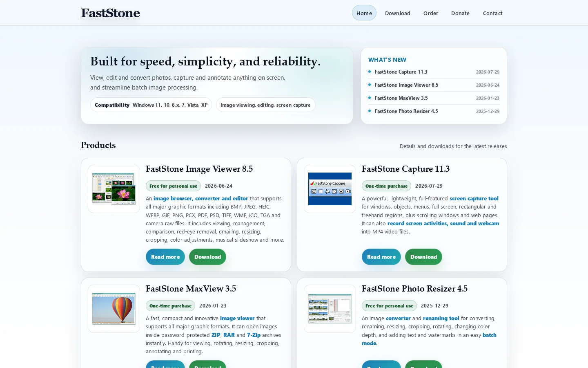Follow the 'image browser, converter and editor' link
The height and width of the screenshot is (368, 588).
pyautogui.click(x=200, y=199)
